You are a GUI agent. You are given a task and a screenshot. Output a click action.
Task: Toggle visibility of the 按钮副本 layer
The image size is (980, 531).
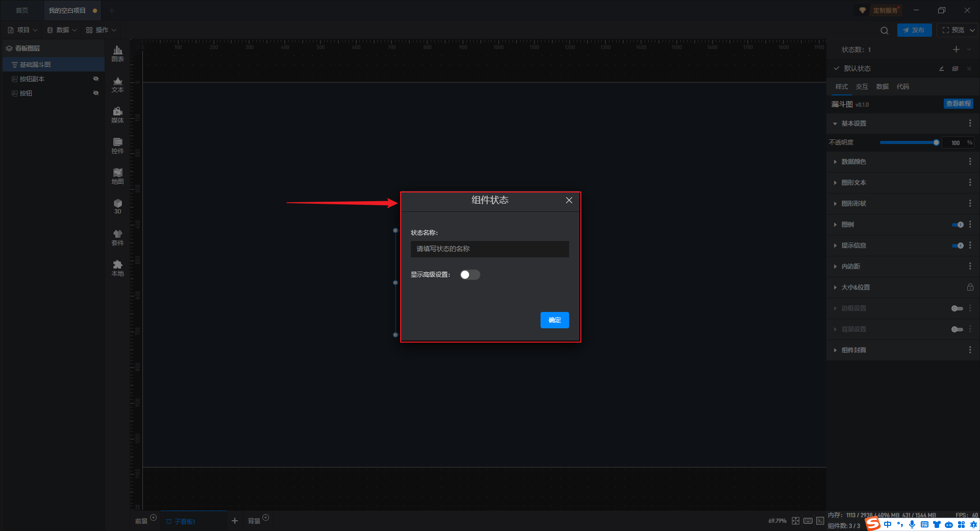click(95, 79)
